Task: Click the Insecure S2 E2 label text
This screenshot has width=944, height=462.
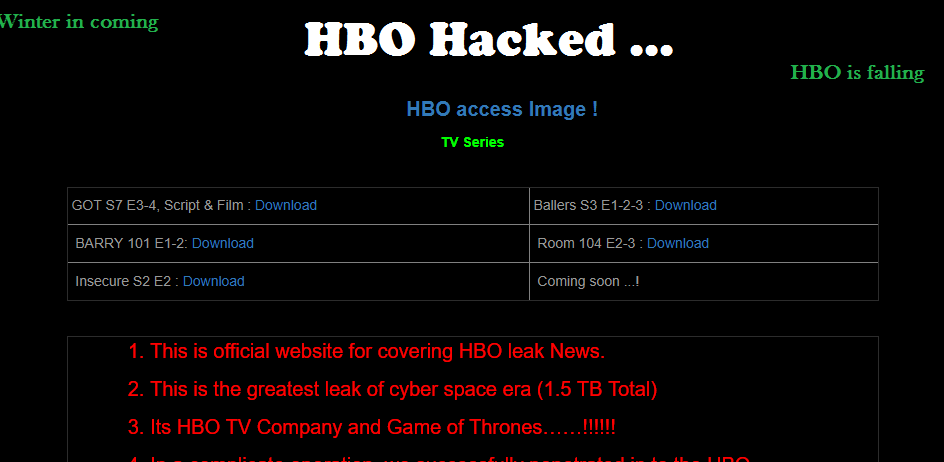Action: [x=126, y=281]
